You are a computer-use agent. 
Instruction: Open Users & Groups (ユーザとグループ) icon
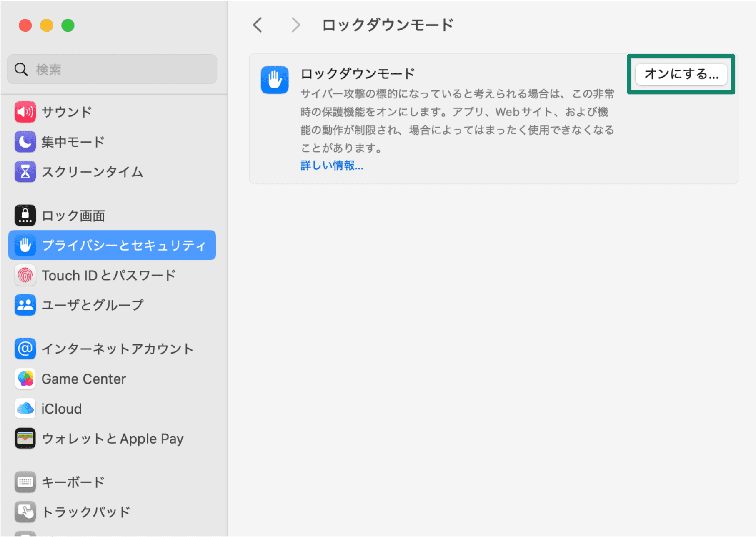point(25,305)
